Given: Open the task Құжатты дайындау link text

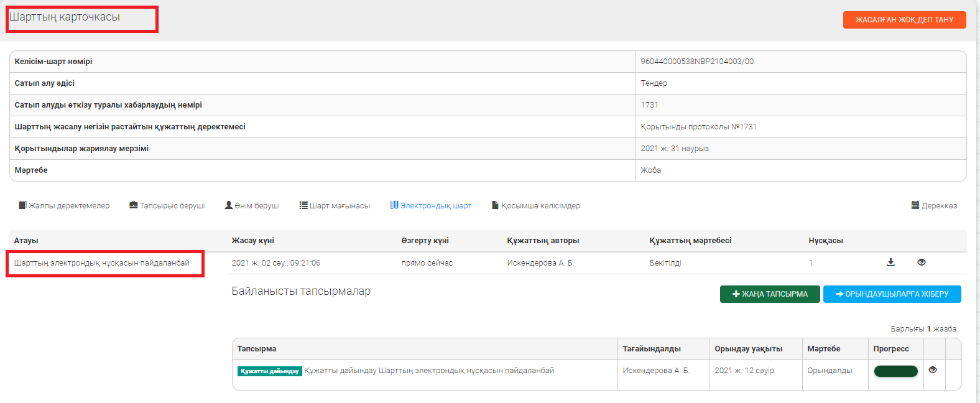Looking at the screenshot, I should [429, 371].
